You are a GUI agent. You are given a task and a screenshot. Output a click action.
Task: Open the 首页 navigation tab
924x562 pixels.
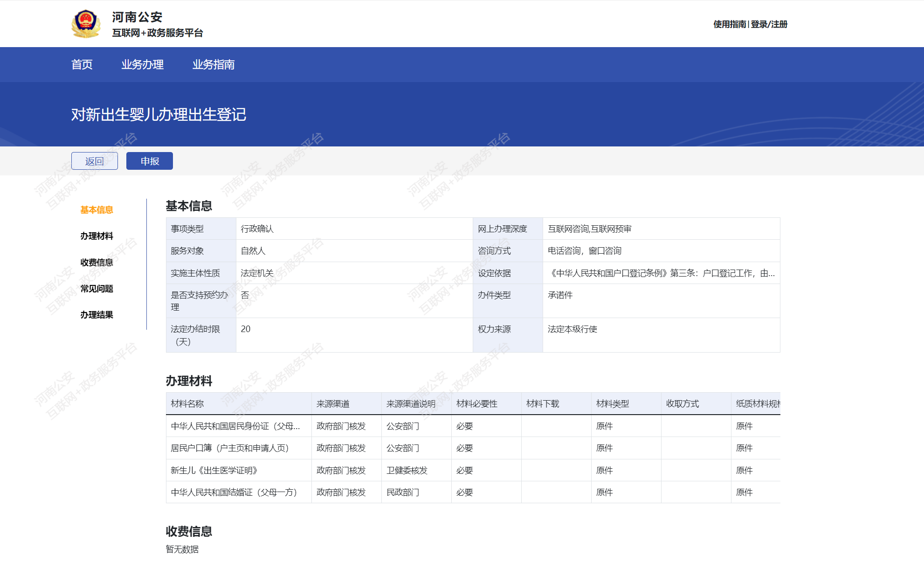click(82, 64)
